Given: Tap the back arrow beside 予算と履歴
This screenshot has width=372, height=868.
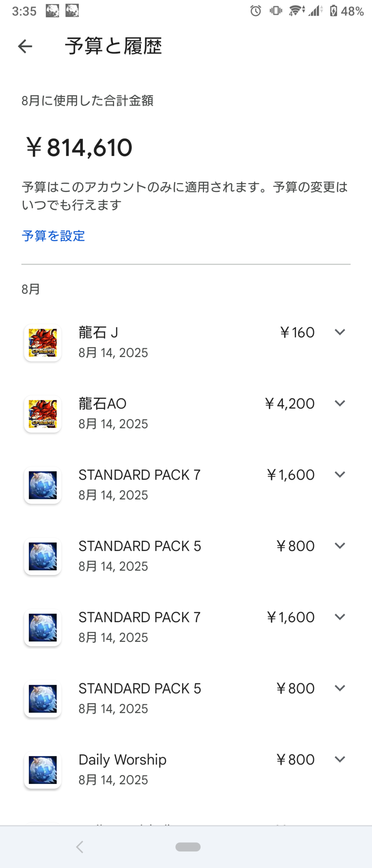Looking at the screenshot, I should click(x=25, y=47).
